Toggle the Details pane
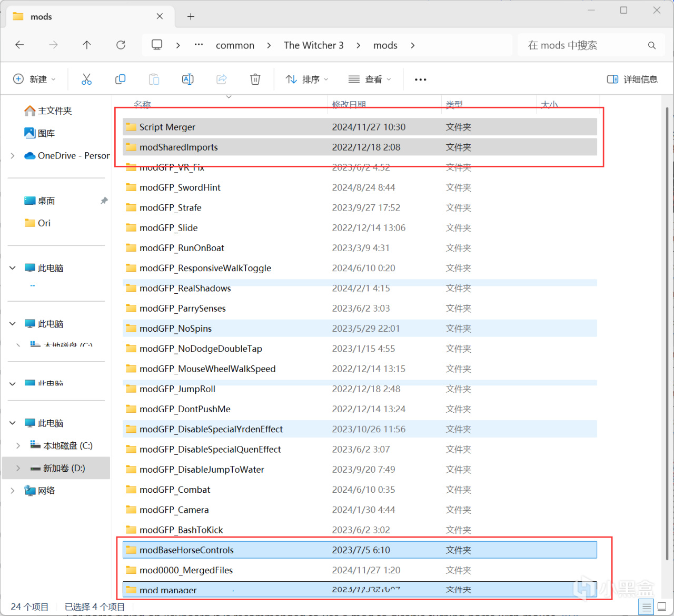The width and height of the screenshot is (674, 616). (632, 80)
